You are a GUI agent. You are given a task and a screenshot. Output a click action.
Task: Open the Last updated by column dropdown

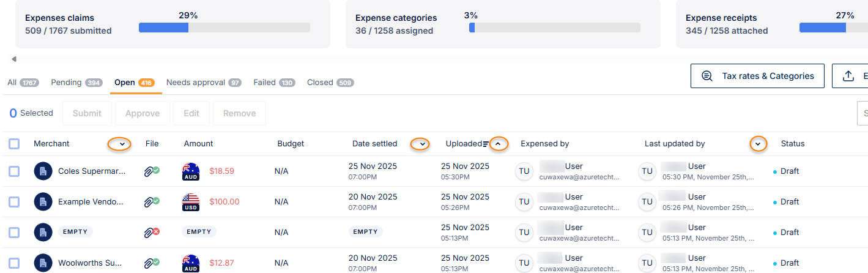click(758, 144)
